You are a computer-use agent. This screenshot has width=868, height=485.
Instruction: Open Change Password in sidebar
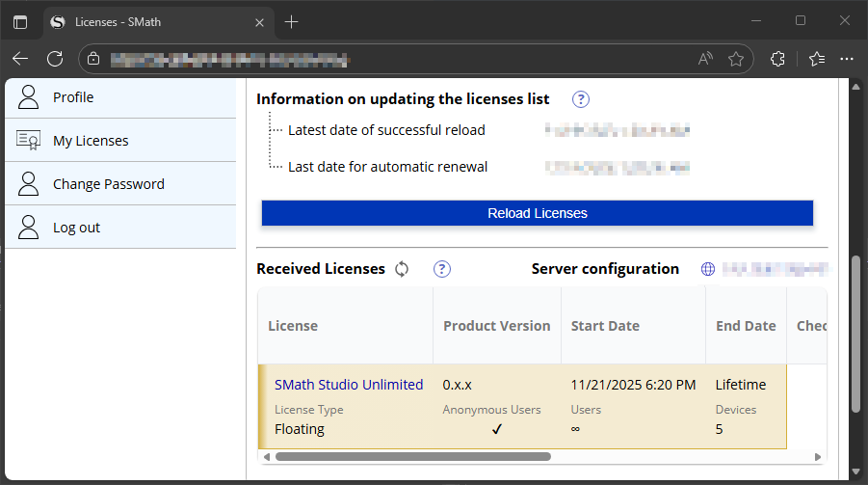(x=120, y=184)
